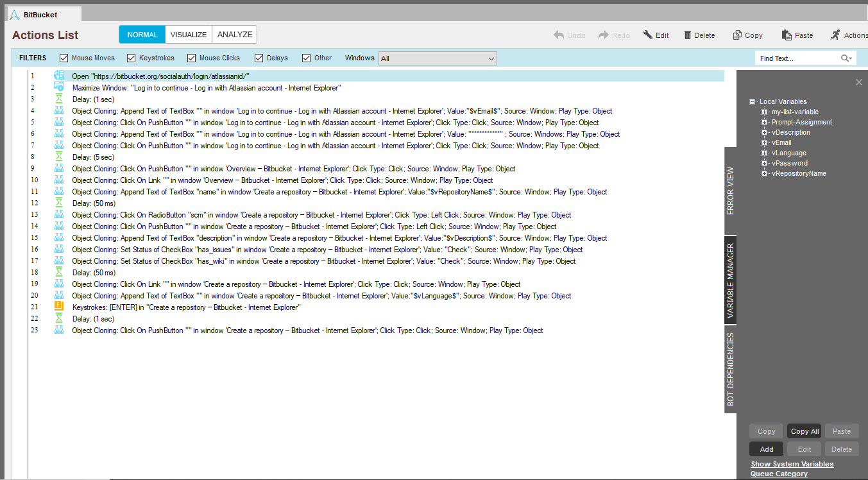The height and width of the screenshot is (480, 868).
Task: Click the flask icon on line 20
Action: 59,295
